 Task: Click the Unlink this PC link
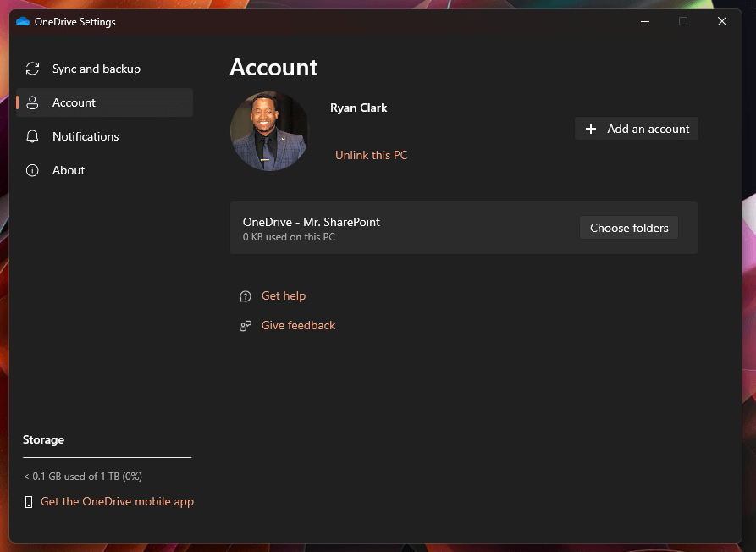tap(372, 155)
